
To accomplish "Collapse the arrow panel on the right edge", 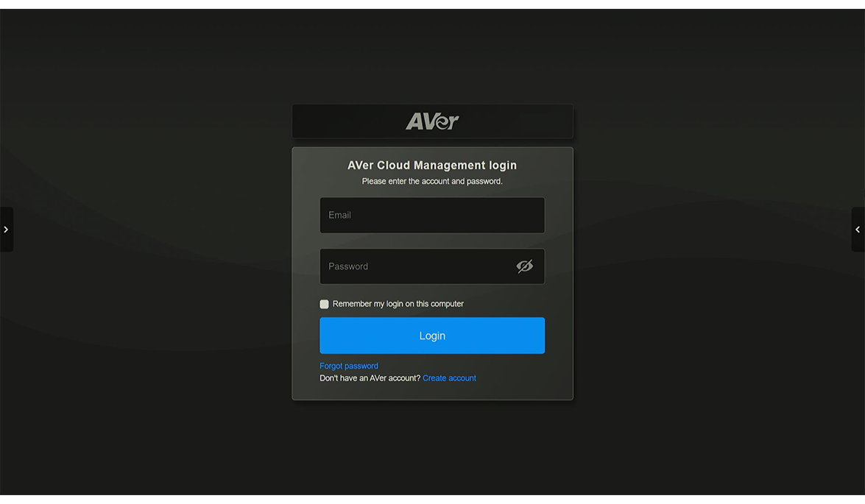I will [858, 229].
